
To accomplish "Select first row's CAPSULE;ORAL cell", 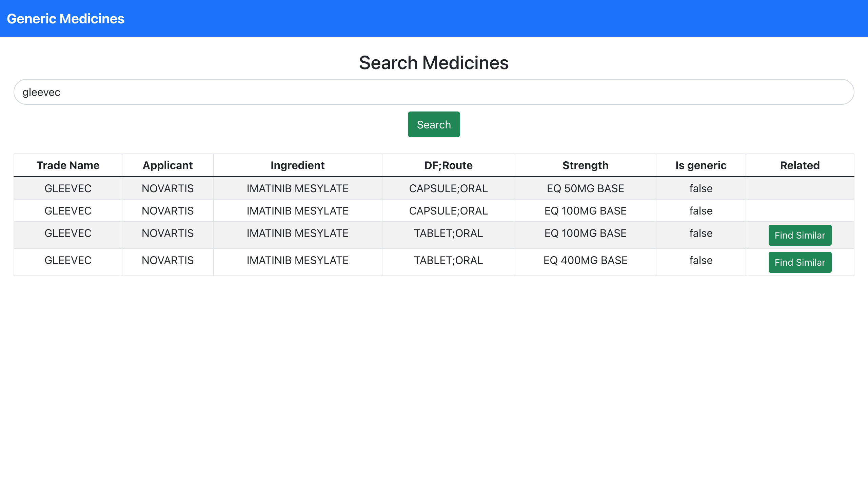I will pyautogui.click(x=448, y=188).
